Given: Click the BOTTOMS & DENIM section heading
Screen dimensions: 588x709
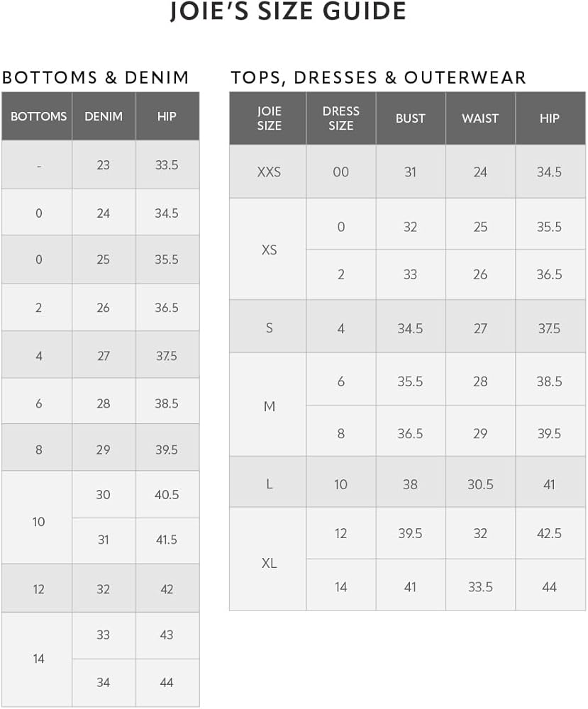Looking at the screenshot, I should (96, 77).
